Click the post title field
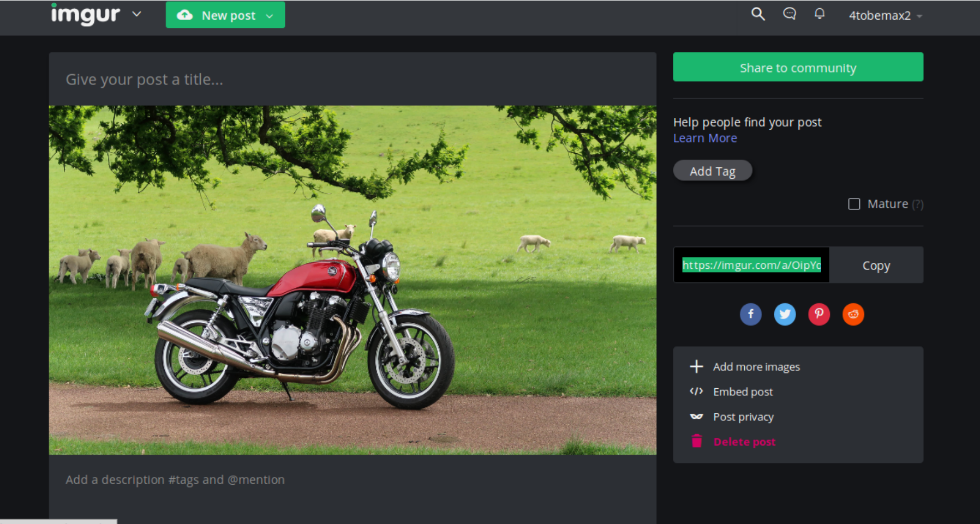This screenshot has height=524, width=980. pos(352,79)
